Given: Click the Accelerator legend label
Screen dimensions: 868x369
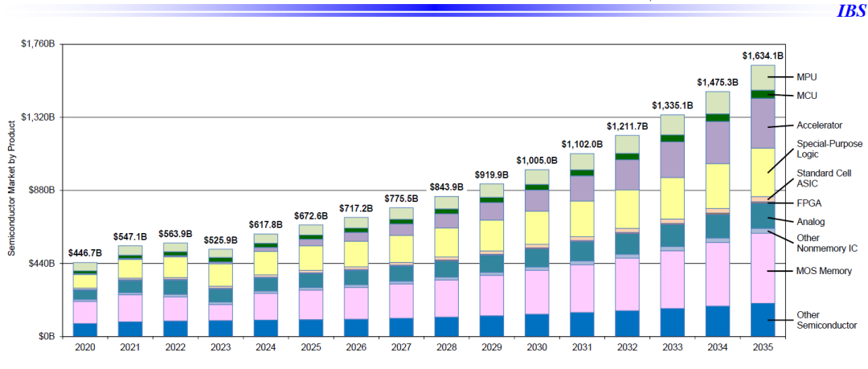Looking at the screenshot, I should [819, 125].
